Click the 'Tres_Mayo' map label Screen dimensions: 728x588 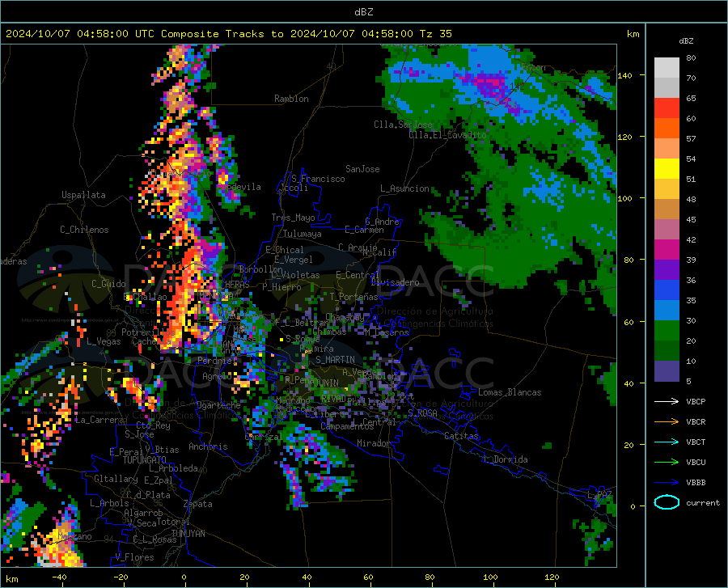pyautogui.click(x=293, y=218)
